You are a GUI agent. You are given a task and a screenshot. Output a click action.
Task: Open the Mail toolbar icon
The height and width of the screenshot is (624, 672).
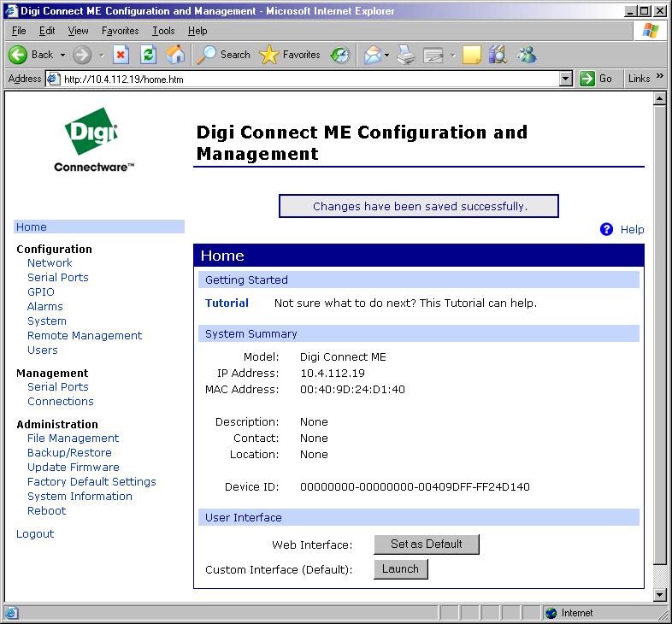coord(373,55)
